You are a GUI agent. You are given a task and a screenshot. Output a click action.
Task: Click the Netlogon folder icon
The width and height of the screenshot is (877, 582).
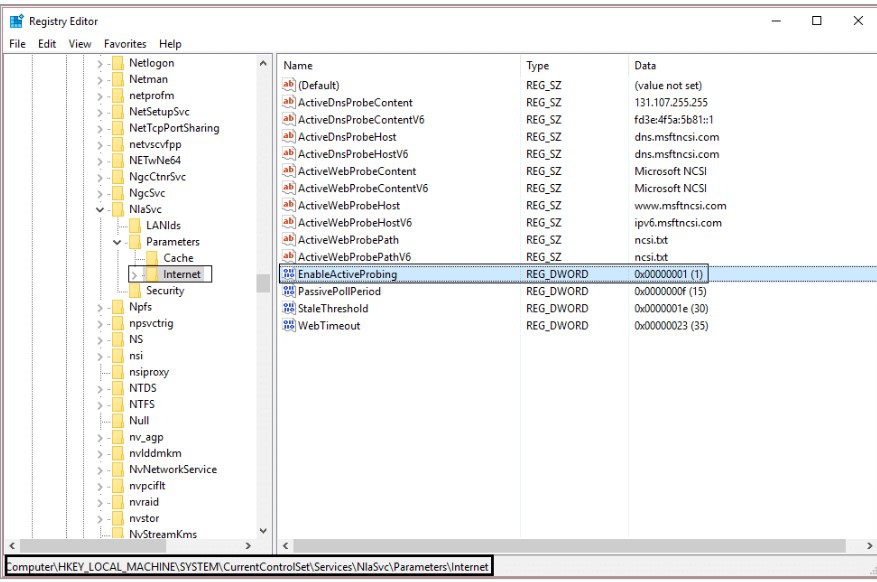point(117,63)
